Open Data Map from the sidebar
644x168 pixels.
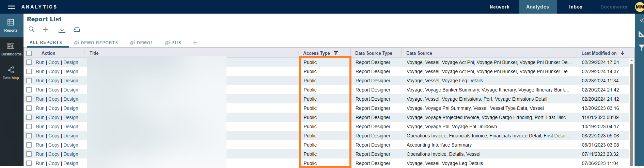pos(11,73)
